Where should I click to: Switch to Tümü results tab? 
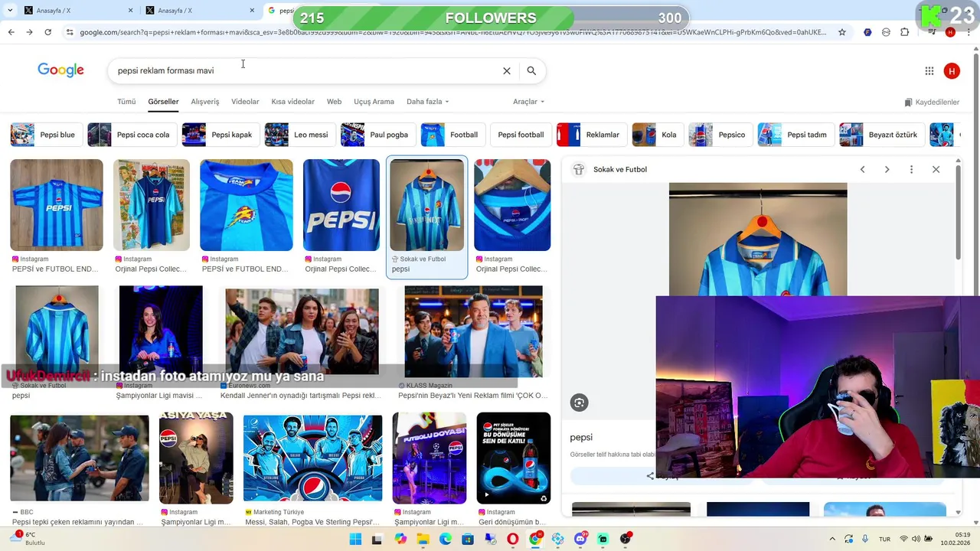coord(126,102)
